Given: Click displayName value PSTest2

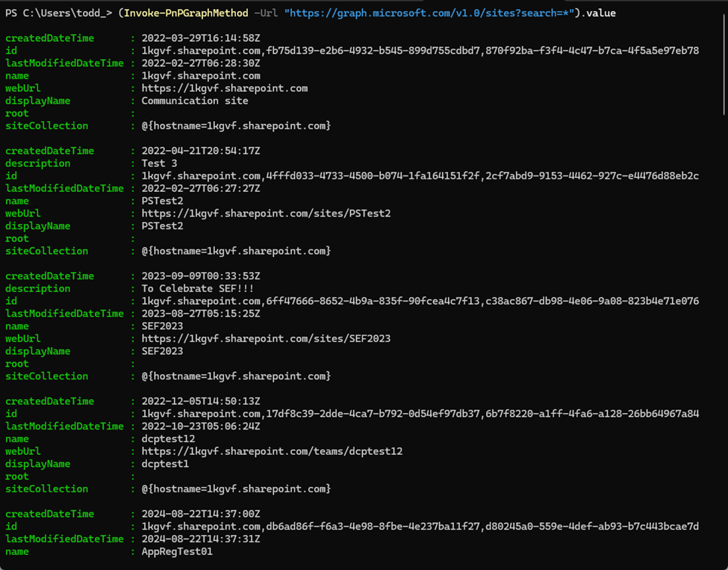Looking at the screenshot, I should [162, 226].
